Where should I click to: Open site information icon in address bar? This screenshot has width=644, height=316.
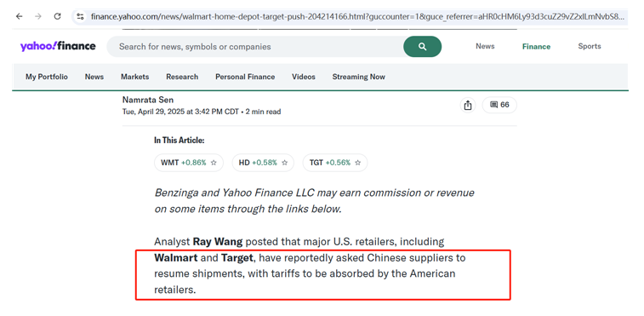click(x=81, y=17)
